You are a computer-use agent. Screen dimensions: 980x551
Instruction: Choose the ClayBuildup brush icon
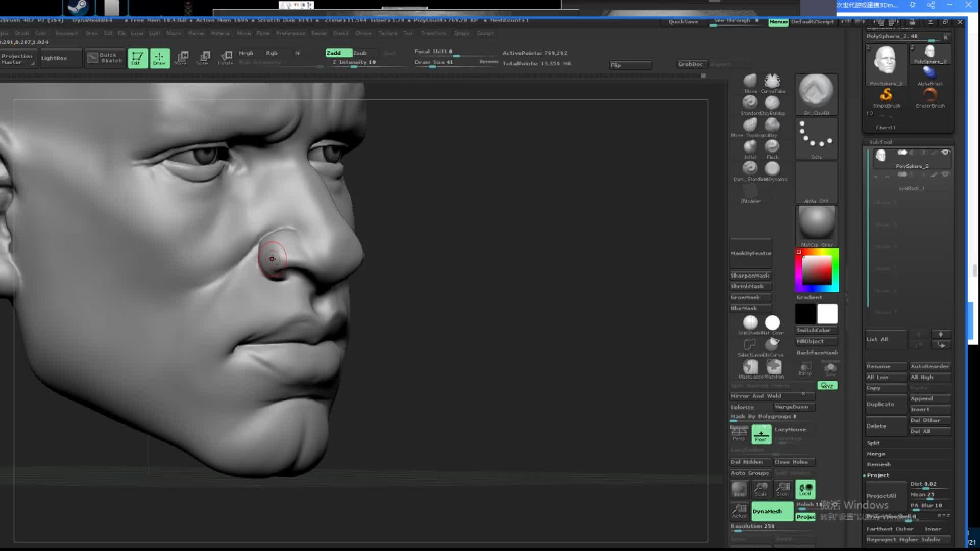(772, 104)
